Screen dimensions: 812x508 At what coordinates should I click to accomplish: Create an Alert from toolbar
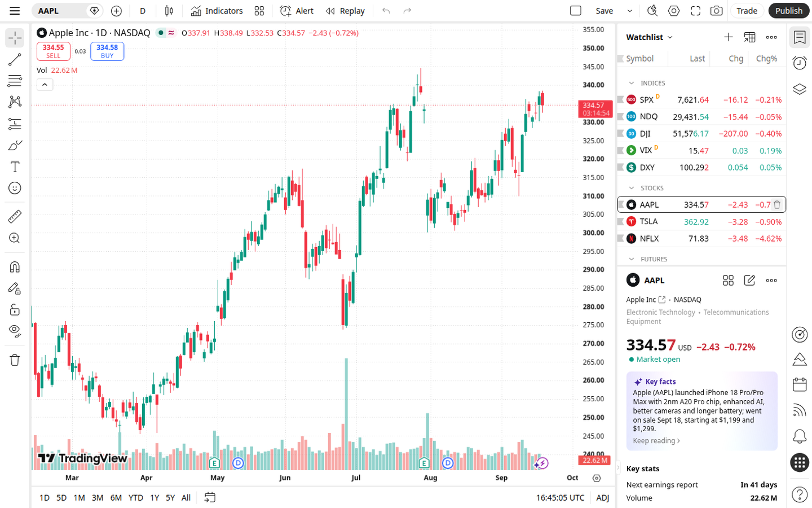click(297, 11)
